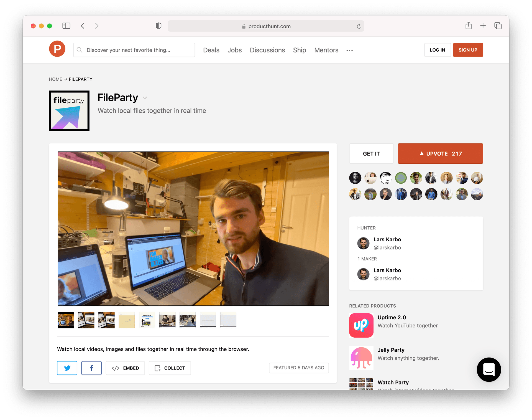Open the FILEPARTY breadcrumb link
The width and height of the screenshot is (532, 420).
81,79
